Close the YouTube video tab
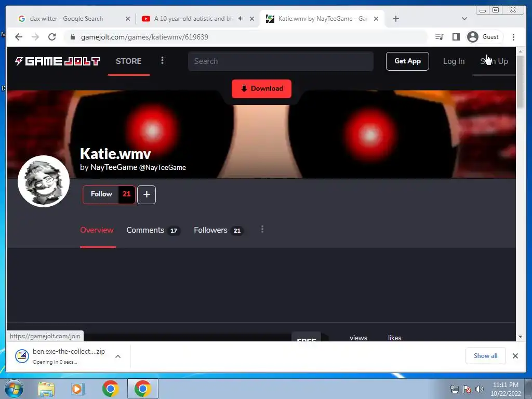The width and height of the screenshot is (532, 399). coord(252,19)
